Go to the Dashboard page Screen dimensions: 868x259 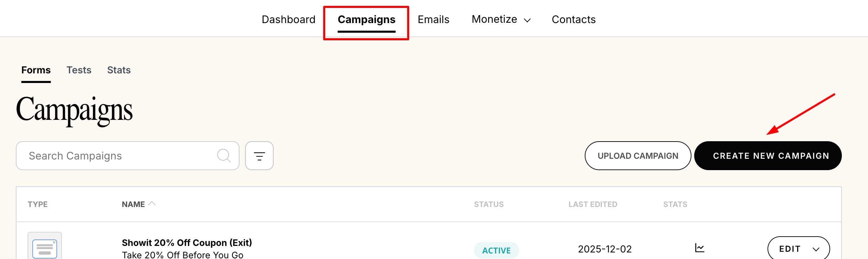tap(288, 20)
